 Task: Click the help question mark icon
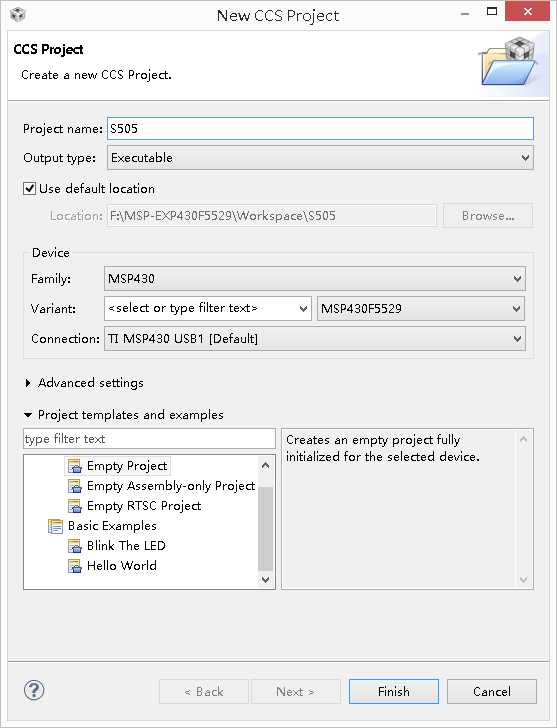(x=33, y=690)
